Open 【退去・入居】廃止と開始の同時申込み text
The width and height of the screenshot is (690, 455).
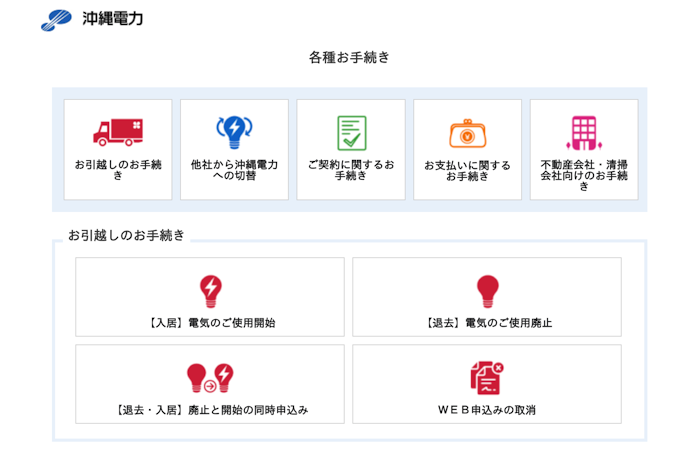210,410
